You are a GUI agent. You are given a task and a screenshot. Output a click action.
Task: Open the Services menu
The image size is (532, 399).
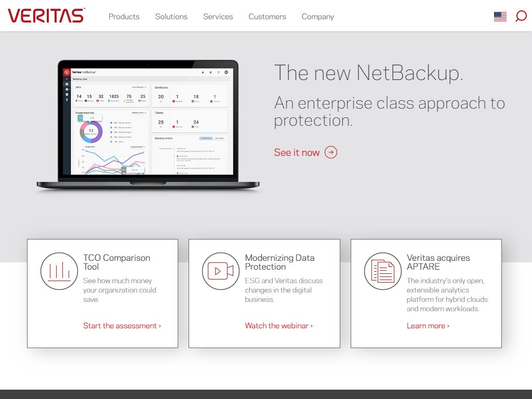coord(218,17)
